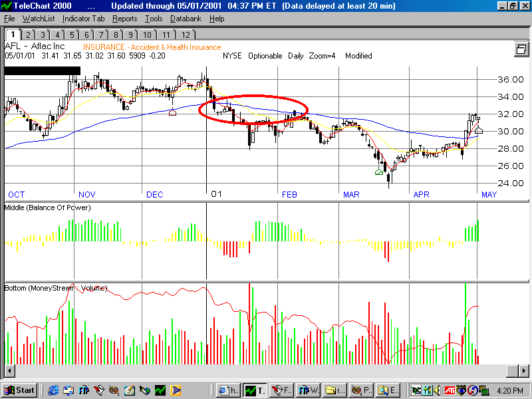The height and width of the screenshot is (399, 532).
Task: Switch to chart tab 10
Action: pyautogui.click(x=147, y=35)
